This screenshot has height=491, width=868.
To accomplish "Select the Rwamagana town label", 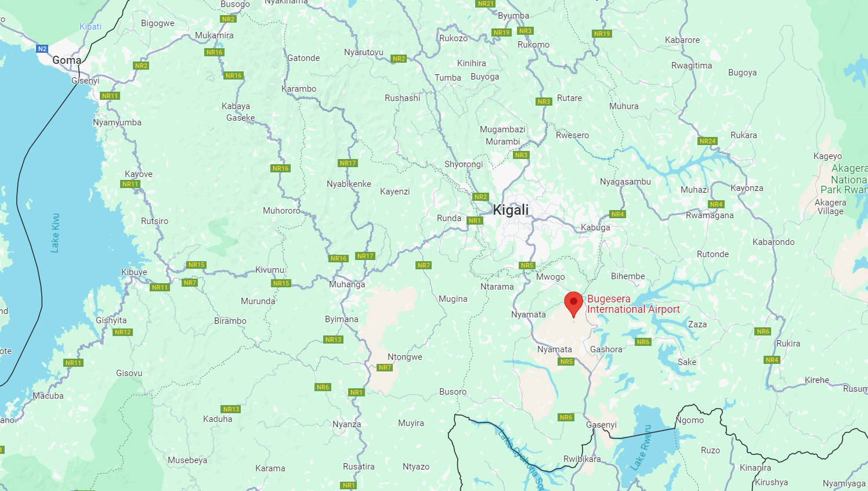I will [710, 215].
